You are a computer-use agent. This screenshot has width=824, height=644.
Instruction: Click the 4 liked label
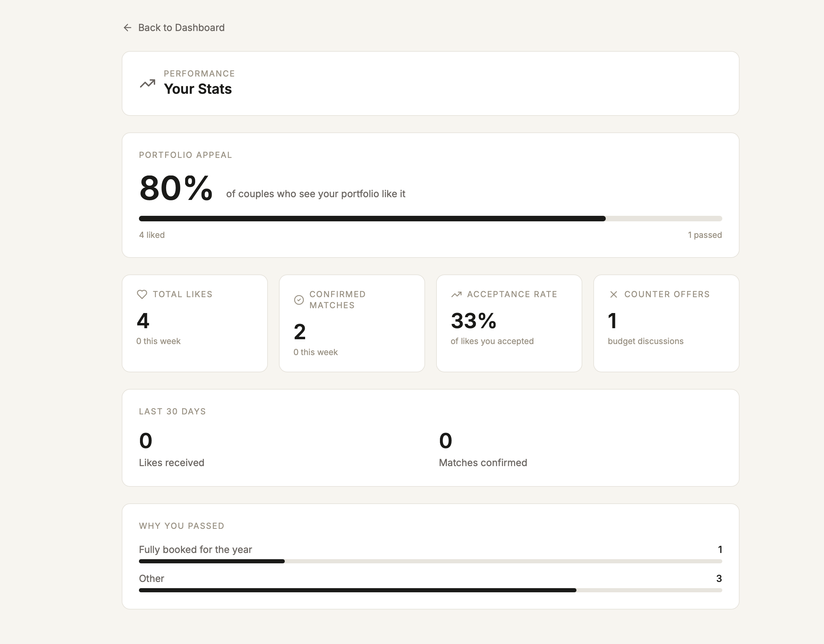(152, 235)
